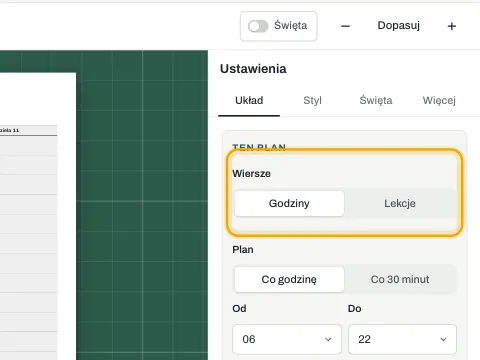The image size is (480, 360).
Task: Choose the Co godzinę plan option
Action: click(x=289, y=279)
